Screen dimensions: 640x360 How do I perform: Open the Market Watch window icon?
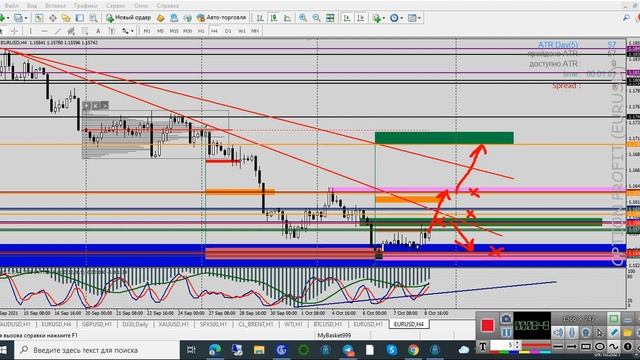39,18
